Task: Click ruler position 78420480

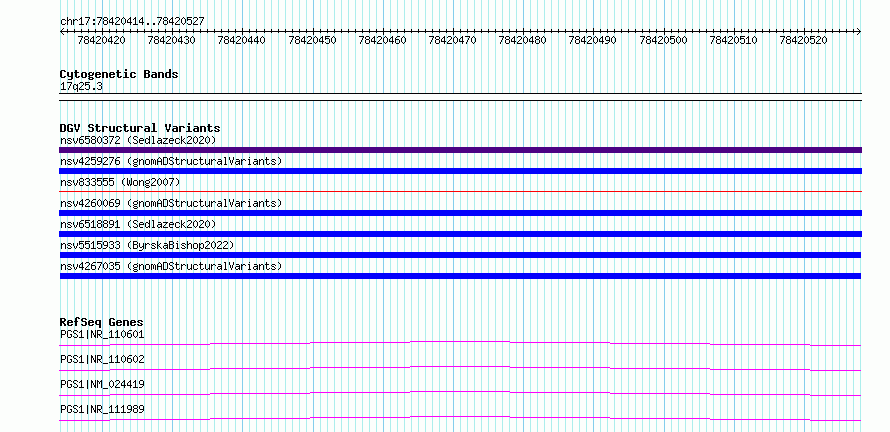Action: (x=522, y=40)
